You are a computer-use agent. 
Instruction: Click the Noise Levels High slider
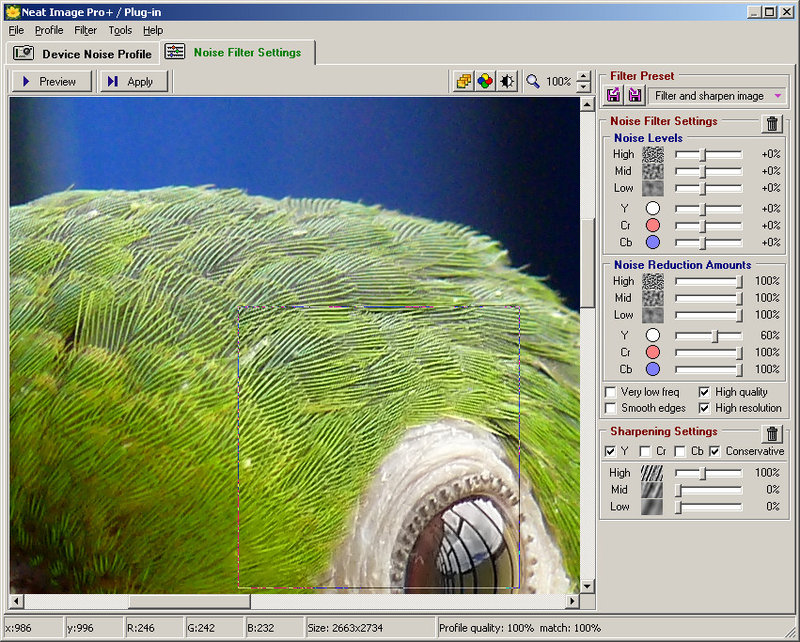(x=708, y=154)
